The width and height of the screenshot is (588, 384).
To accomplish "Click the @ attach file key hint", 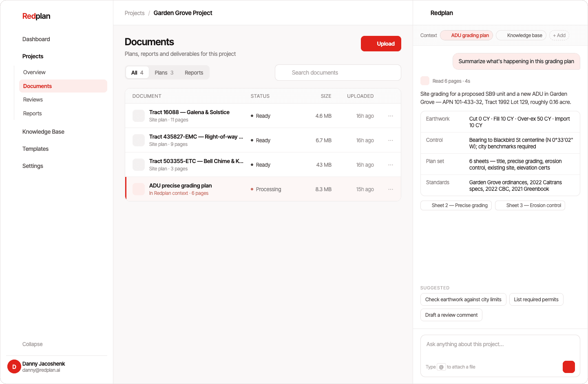I will 441,367.
